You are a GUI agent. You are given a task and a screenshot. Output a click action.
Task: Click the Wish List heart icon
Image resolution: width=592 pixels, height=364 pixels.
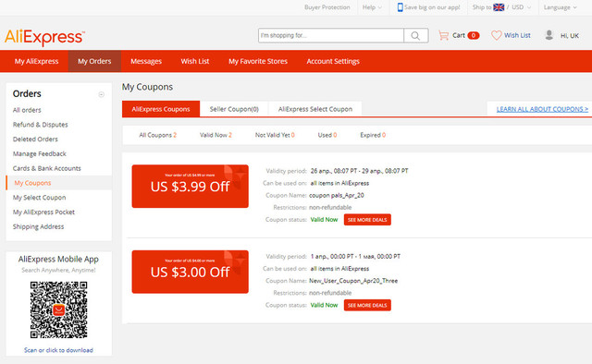(496, 35)
